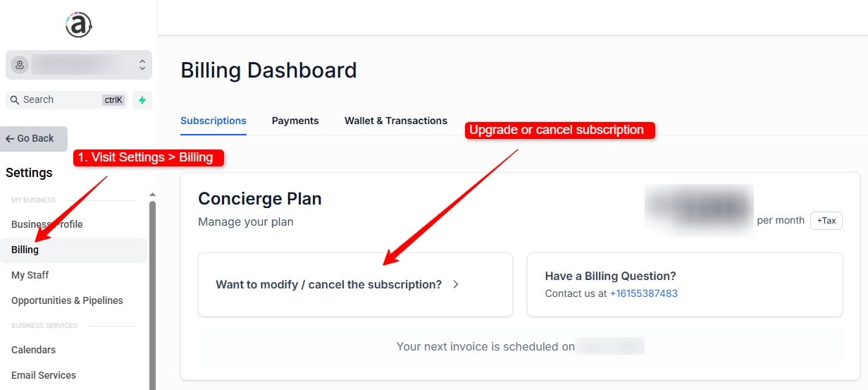This screenshot has height=390, width=868.
Task: Open Business Profile settings
Action: (x=47, y=224)
